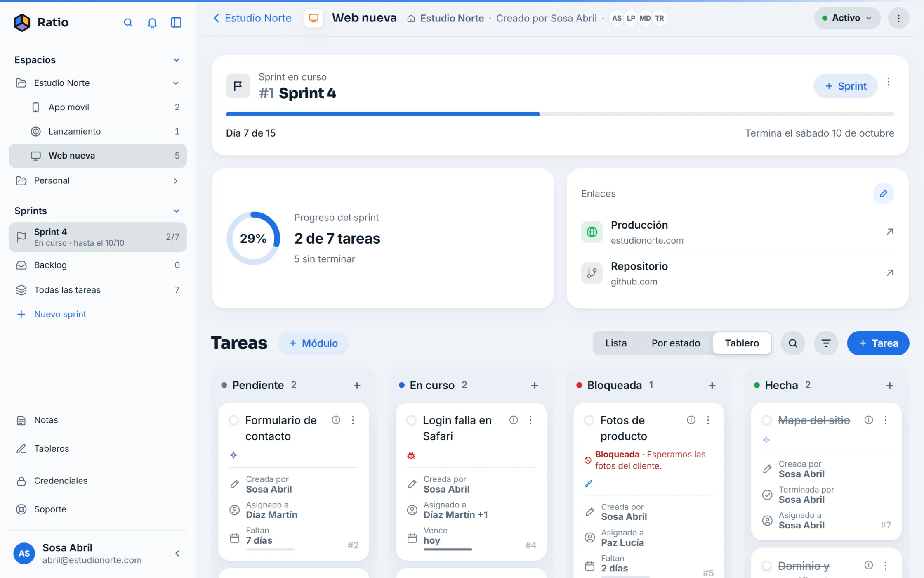Click the 29% progress ring
Image resolution: width=924 pixels, height=578 pixels.
tap(253, 238)
